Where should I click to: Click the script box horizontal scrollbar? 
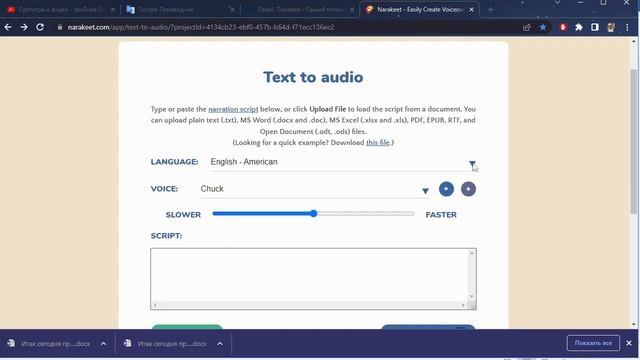point(309,305)
